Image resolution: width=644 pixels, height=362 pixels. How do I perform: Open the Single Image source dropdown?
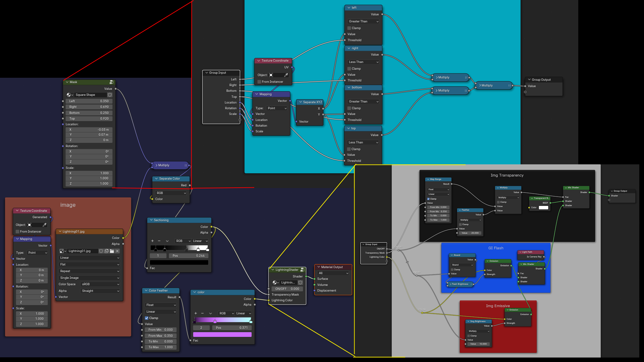[89, 278]
